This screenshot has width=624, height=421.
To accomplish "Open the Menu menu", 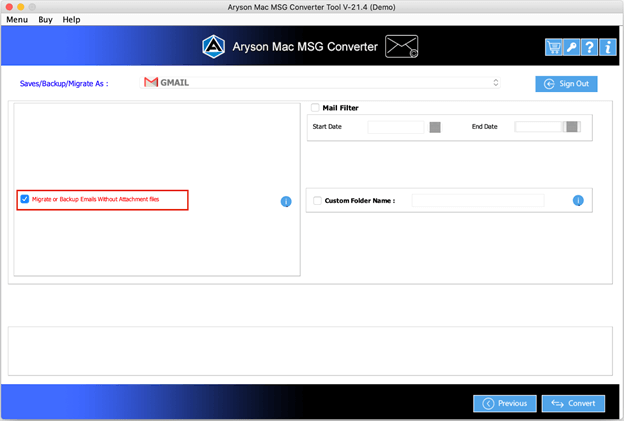I will (x=17, y=19).
